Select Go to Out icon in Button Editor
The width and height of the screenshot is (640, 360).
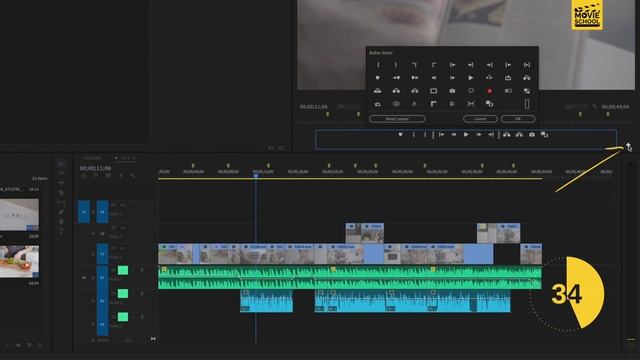pyautogui.click(x=471, y=65)
